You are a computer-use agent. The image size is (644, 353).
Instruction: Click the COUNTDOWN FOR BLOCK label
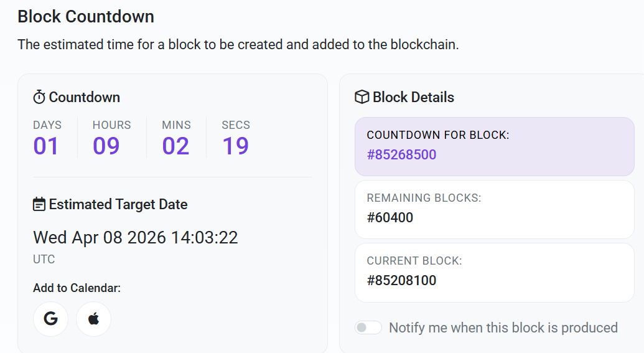click(x=438, y=135)
